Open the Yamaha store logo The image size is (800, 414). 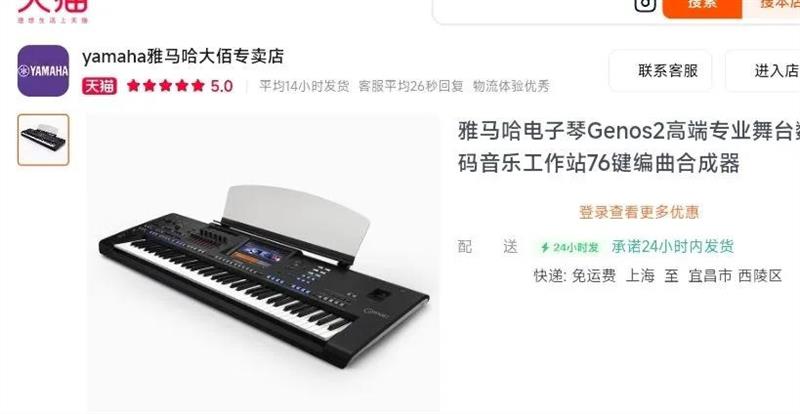tap(43, 71)
